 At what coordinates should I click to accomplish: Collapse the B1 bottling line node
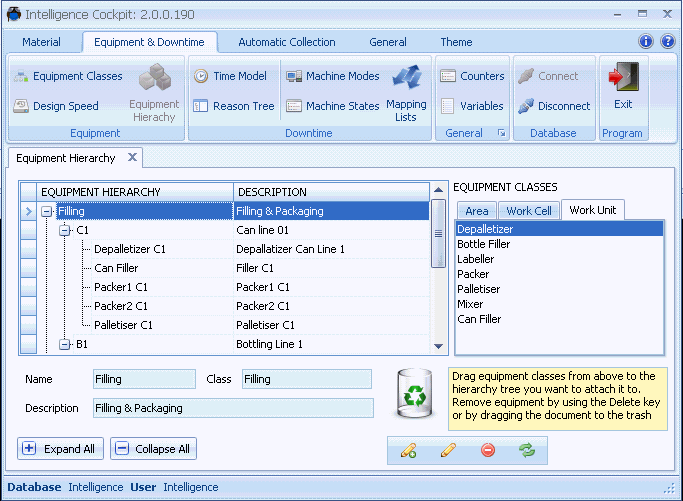[x=65, y=344]
